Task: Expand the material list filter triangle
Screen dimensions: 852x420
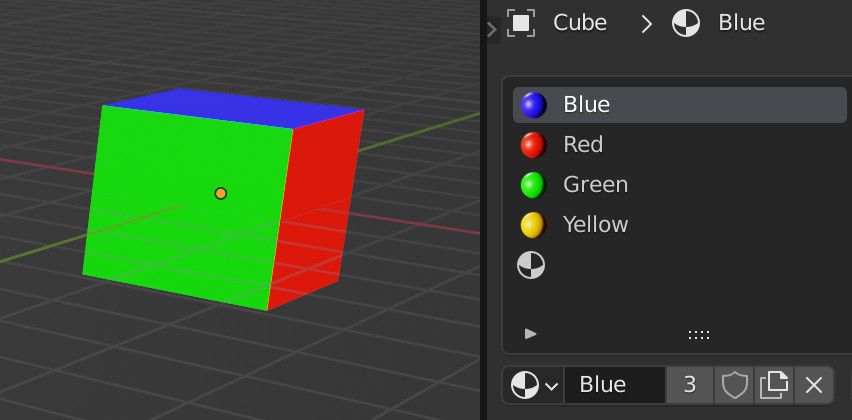Action: tap(531, 334)
